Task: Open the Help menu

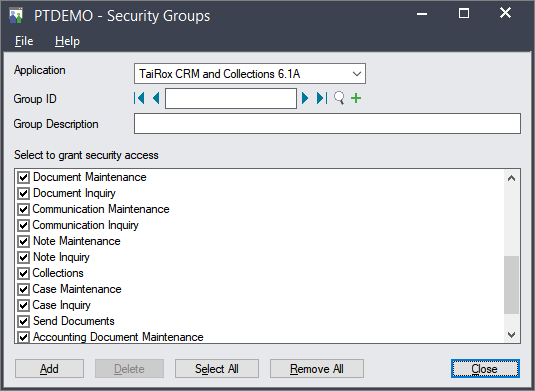Action: coord(67,41)
